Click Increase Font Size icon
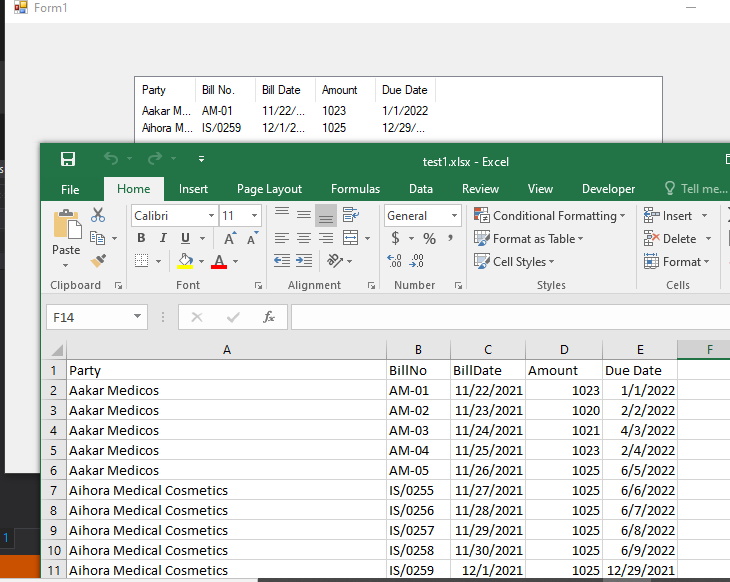 click(x=230, y=238)
